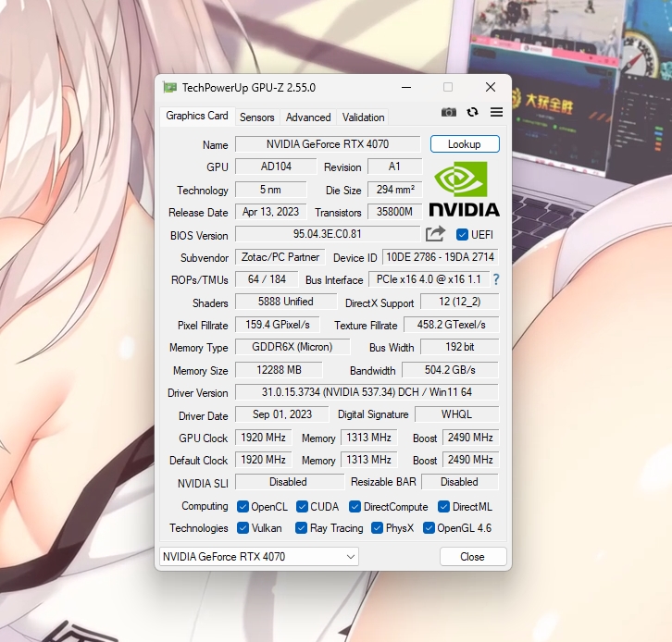Click the NVIDIA logo image
672x642 pixels.
click(x=464, y=189)
